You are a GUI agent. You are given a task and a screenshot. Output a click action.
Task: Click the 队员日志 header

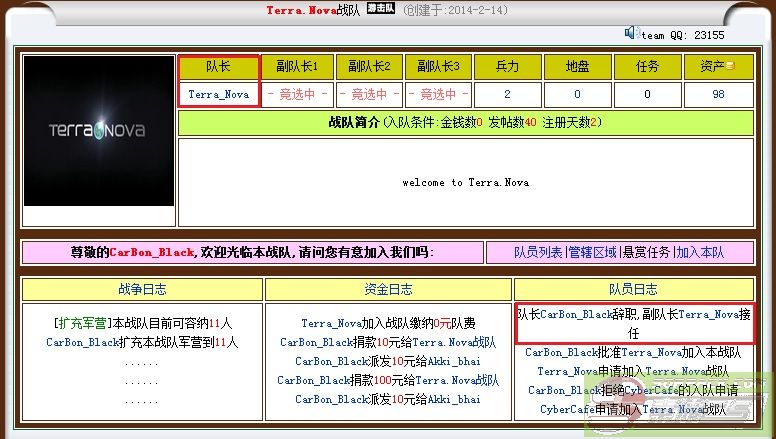click(x=633, y=290)
